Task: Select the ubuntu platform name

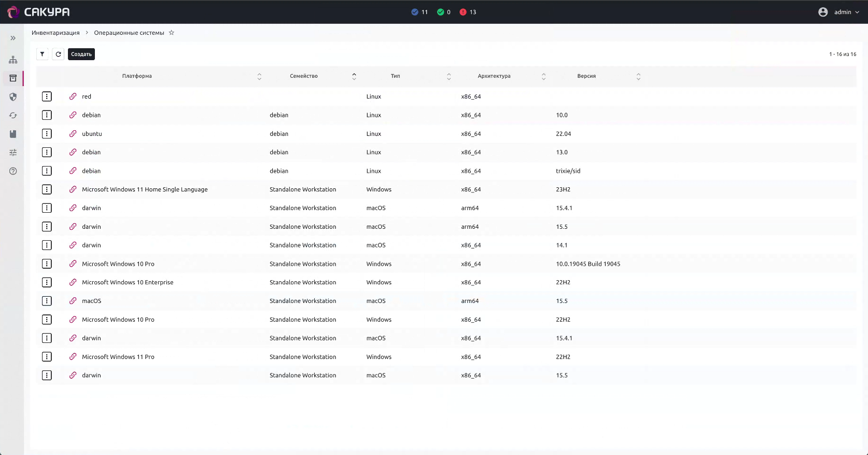Action: pyautogui.click(x=92, y=134)
